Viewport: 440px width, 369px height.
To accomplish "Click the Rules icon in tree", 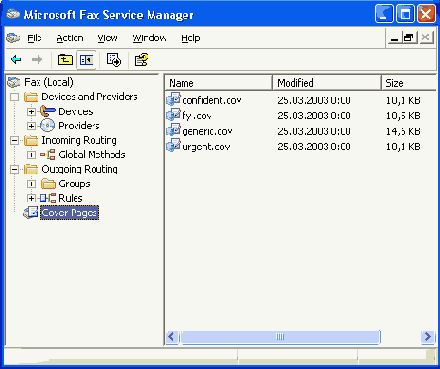I will 48,198.
